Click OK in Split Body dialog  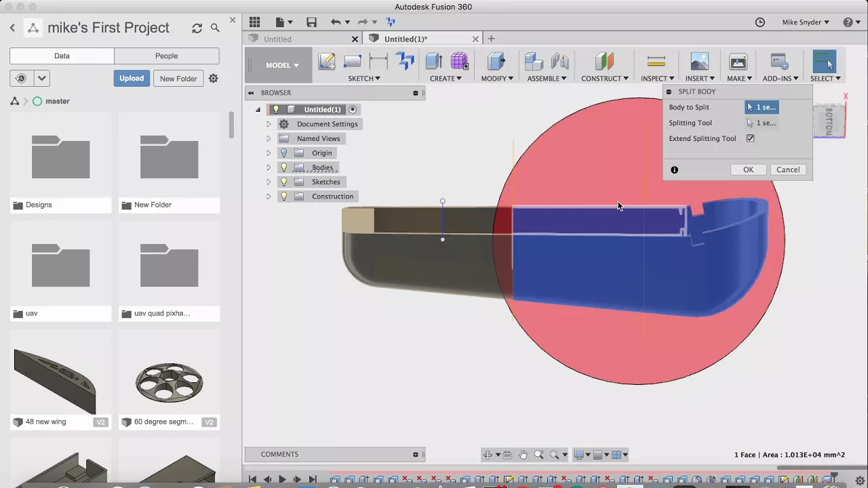coord(748,169)
